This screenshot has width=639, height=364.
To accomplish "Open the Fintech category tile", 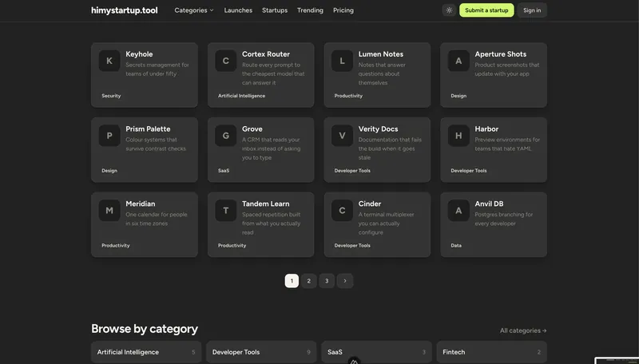I will pyautogui.click(x=492, y=352).
